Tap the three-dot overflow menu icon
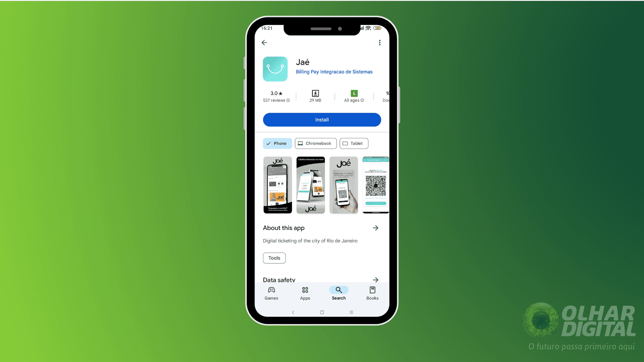This screenshot has width=644, height=362. [x=379, y=43]
